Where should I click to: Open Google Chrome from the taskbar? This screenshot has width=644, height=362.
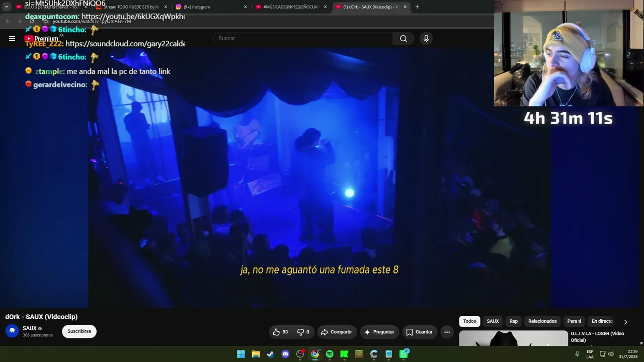pyautogui.click(x=315, y=354)
